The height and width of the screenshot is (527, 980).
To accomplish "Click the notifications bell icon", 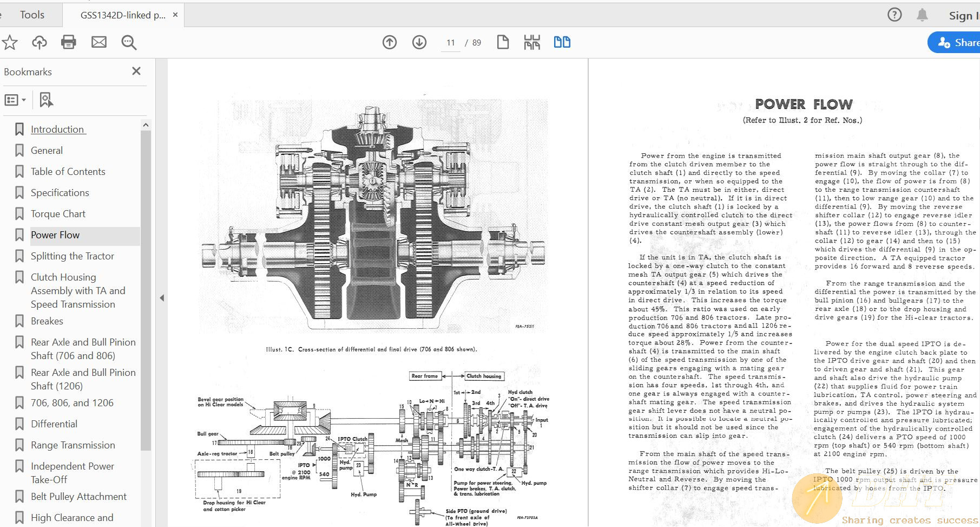I will (x=922, y=15).
